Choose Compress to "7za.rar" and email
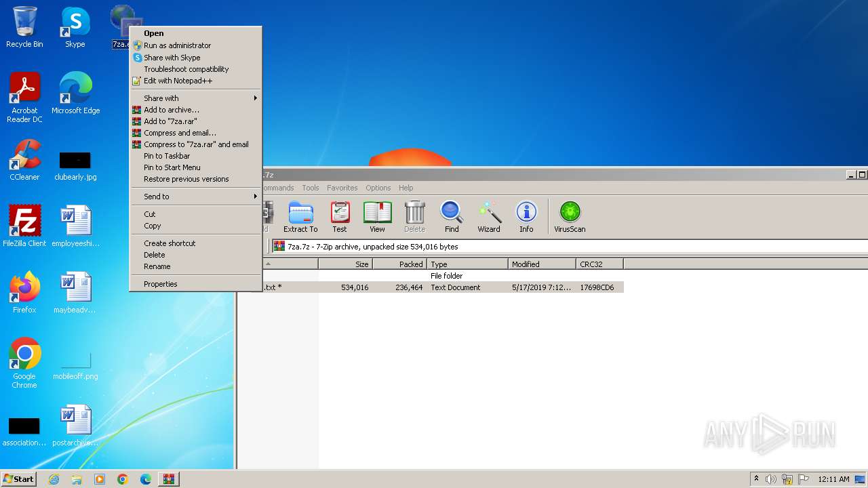 tap(195, 144)
